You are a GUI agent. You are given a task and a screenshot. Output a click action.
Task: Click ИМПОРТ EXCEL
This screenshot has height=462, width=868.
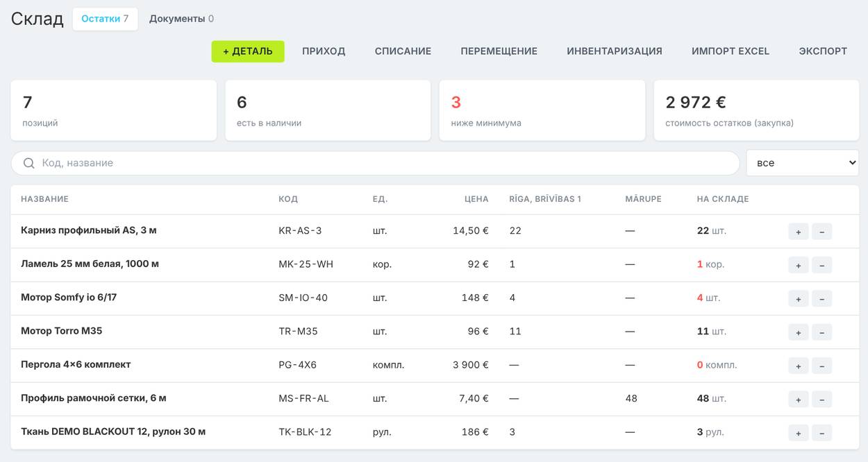point(731,51)
